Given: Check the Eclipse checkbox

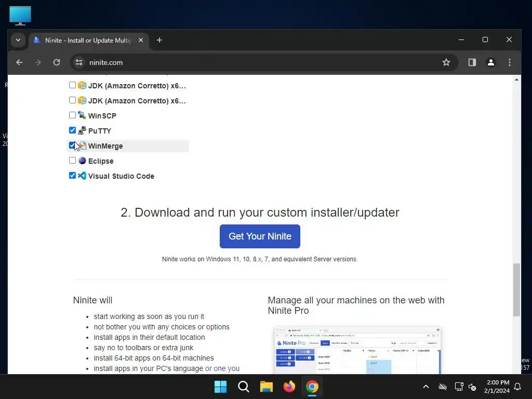Looking at the screenshot, I should [72, 160].
